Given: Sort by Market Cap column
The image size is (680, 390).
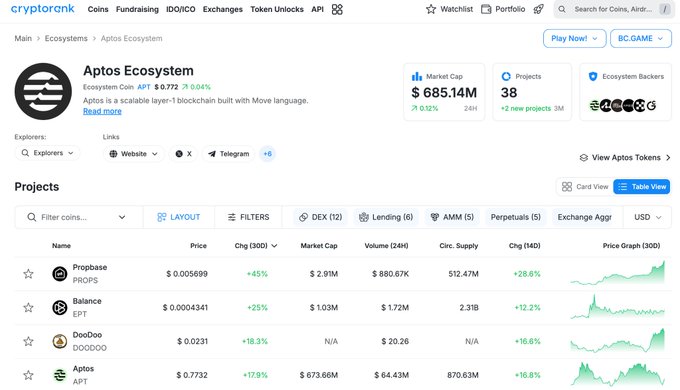Looking at the screenshot, I should click(319, 246).
